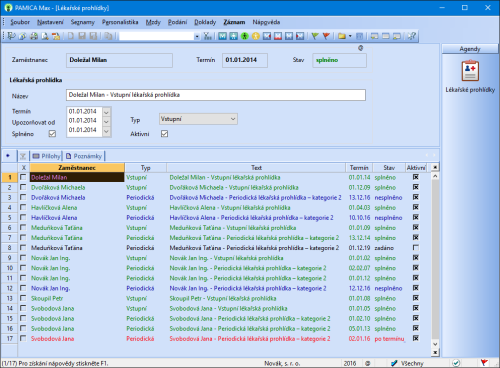The height and width of the screenshot is (368, 500).
Task: Click the Termín column header
Action: coord(359,167)
